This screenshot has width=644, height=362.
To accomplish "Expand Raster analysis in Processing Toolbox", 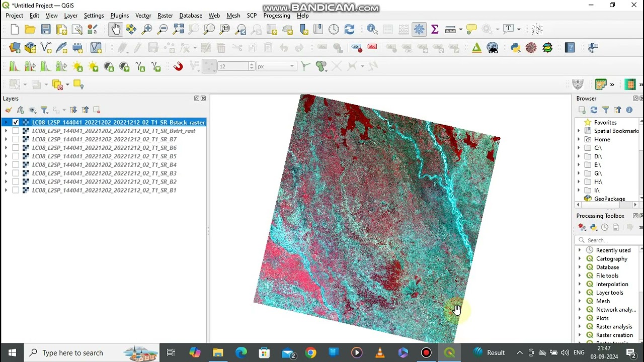I will click(x=580, y=327).
